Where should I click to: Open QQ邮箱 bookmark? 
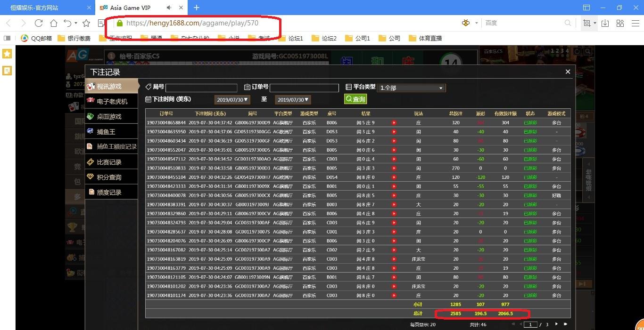coord(37,38)
